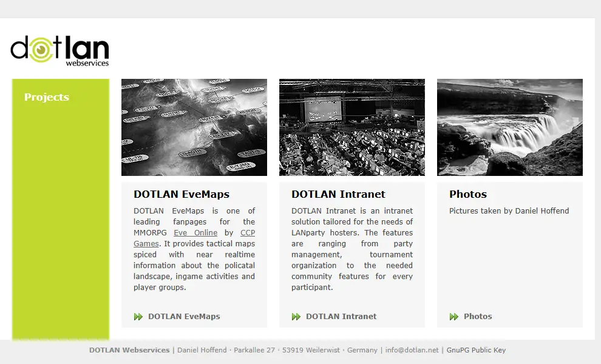Open the EveMaps star map thumbnail

pyautogui.click(x=194, y=127)
